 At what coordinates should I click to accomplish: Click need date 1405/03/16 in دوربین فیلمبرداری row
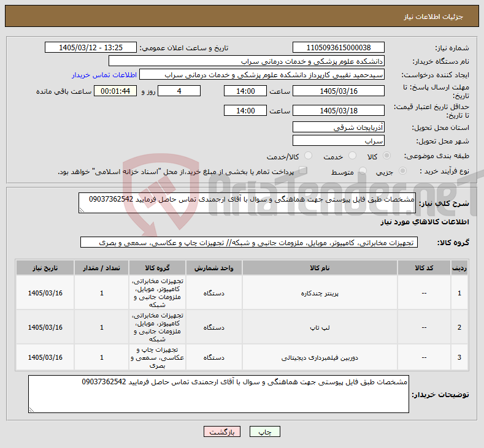tap(45, 357)
